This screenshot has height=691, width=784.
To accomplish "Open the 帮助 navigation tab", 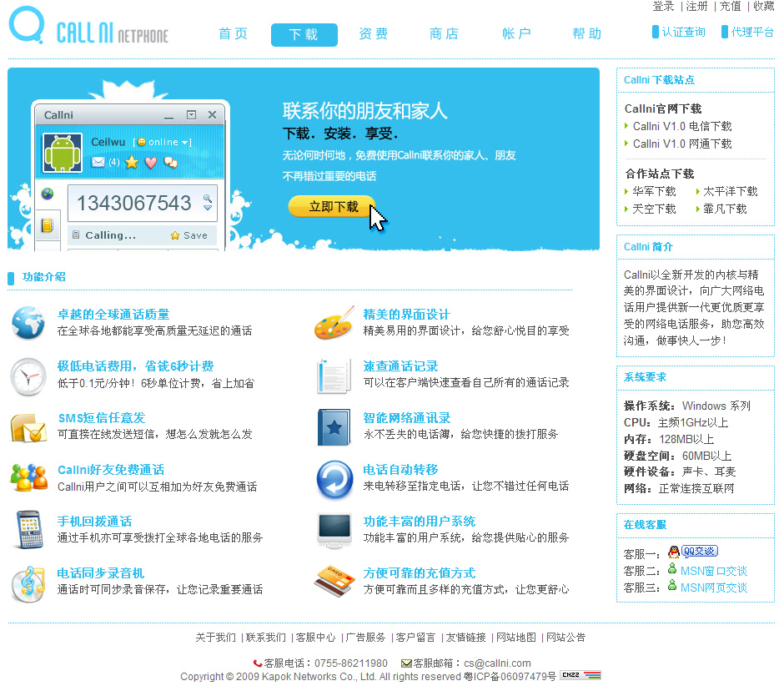I will [x=586, y=34].
